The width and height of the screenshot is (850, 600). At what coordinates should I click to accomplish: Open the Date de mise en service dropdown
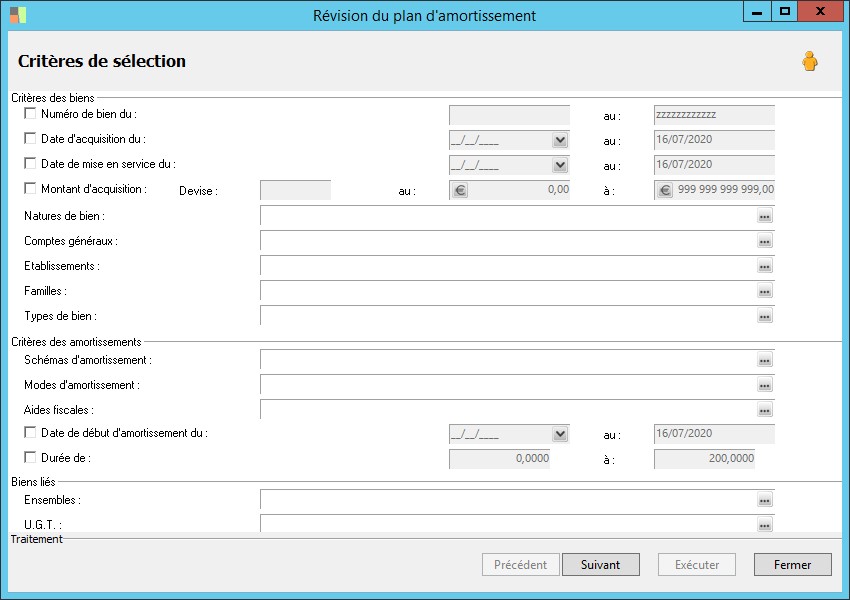point(560,165)
